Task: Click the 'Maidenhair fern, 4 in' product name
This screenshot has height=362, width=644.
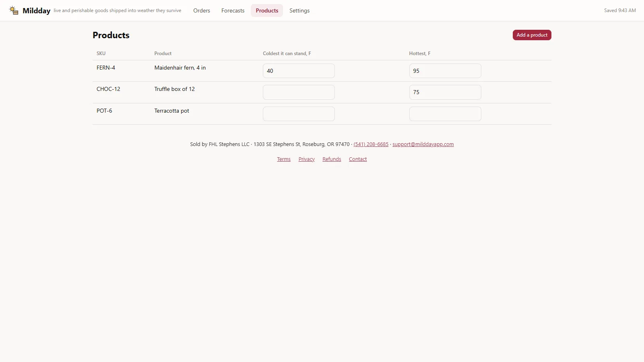Action: pos(180,68)
